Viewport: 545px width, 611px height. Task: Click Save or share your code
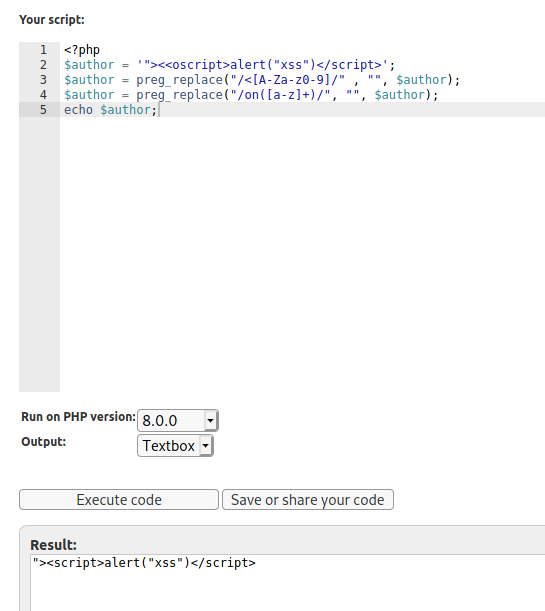point(308,500)
